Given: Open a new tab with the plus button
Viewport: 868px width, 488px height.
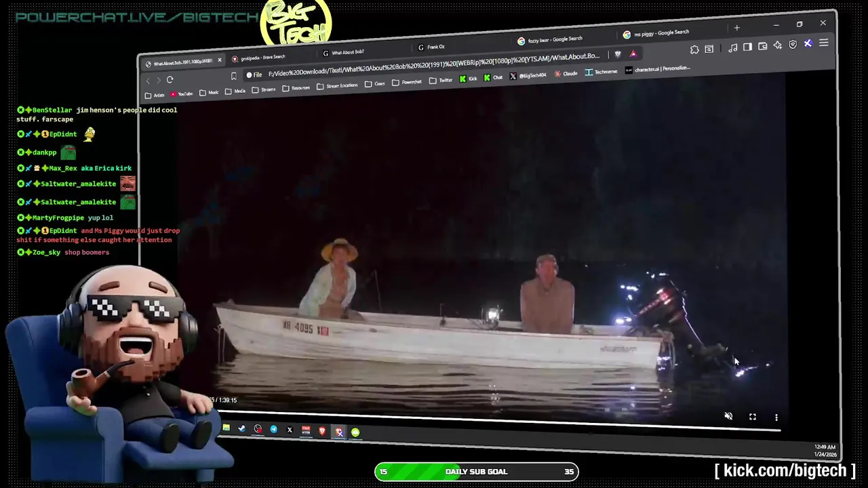Looking at the screenshot, I should point(736,28).
